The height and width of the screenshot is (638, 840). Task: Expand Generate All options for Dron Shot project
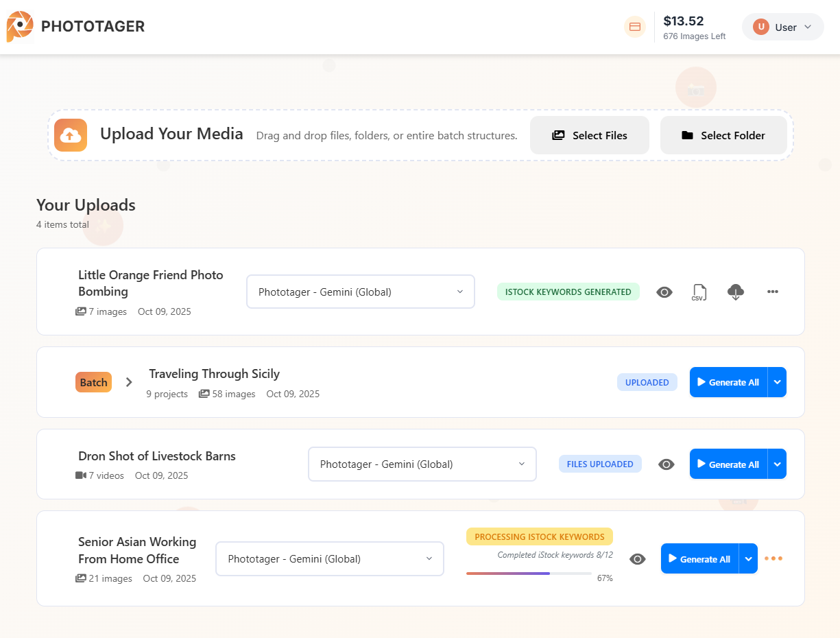[778, 464]
